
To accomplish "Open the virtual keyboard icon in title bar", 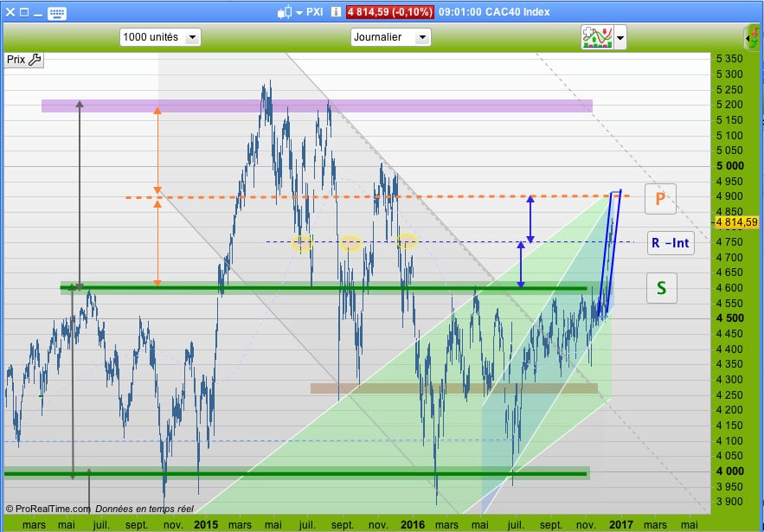I will click(x=57, y=13).
